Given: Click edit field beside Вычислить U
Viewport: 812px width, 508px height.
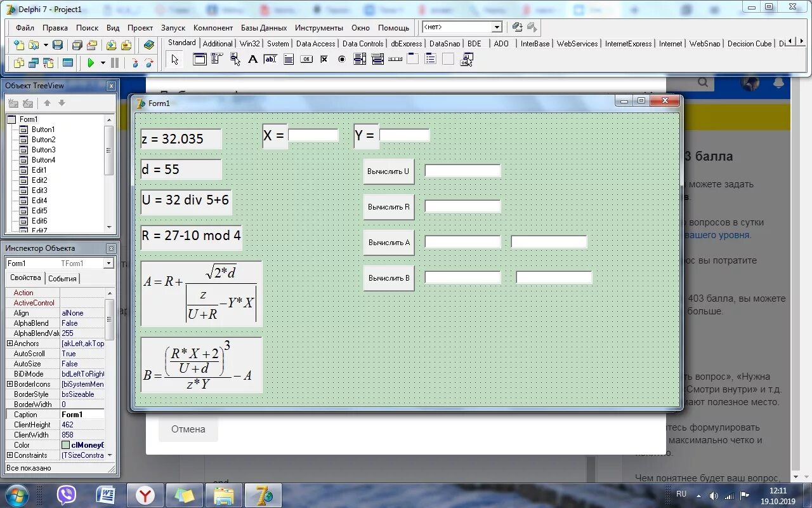Looking at the screenshot, I should 463,171.
